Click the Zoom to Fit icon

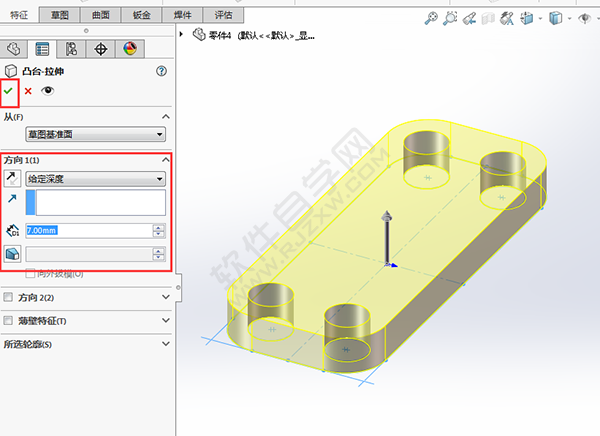click(431, 18)
